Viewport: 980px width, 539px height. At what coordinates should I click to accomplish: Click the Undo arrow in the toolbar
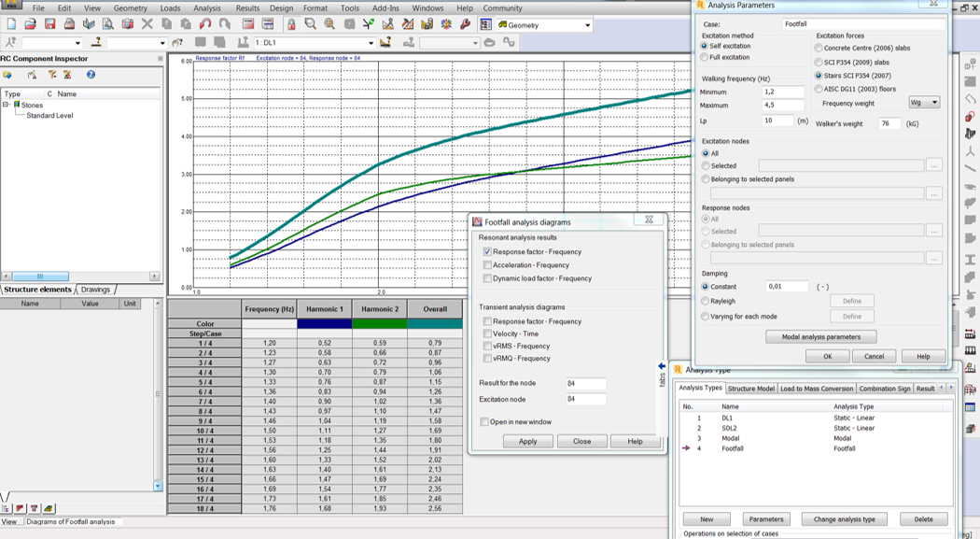point(205,24)
